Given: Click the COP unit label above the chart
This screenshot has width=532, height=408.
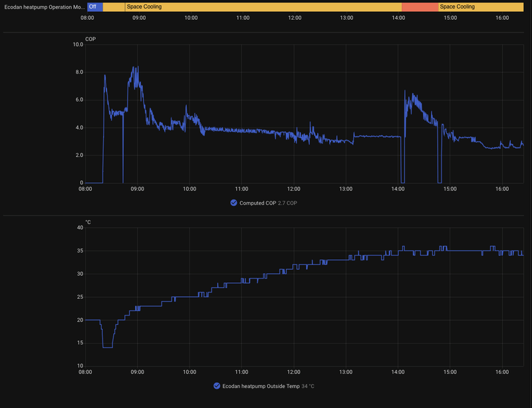Looking at the screenshot, I should tap(90, 39).
